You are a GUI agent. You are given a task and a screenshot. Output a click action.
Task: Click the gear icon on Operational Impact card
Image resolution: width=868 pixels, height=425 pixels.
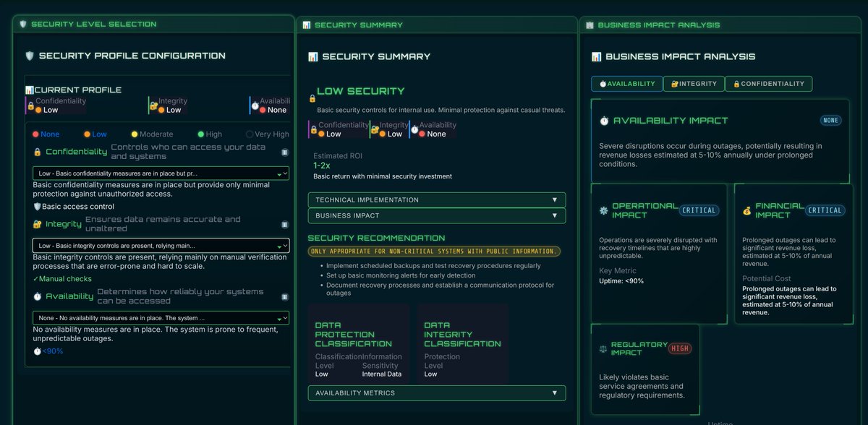(x=604, y=210)
